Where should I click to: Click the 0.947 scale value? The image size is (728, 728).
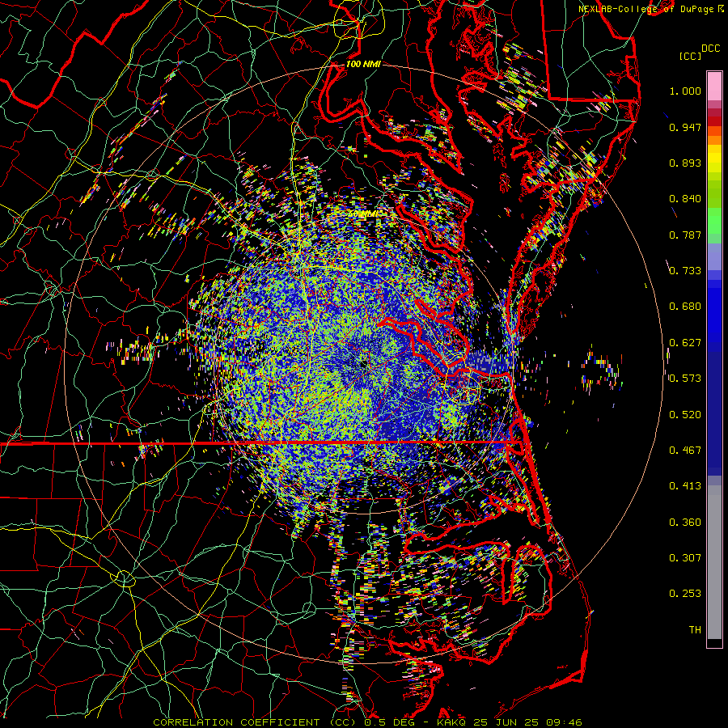tap(685, 127)
